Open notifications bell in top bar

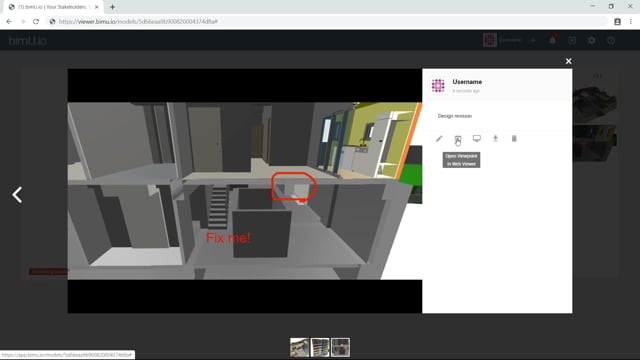click(553, 40)
